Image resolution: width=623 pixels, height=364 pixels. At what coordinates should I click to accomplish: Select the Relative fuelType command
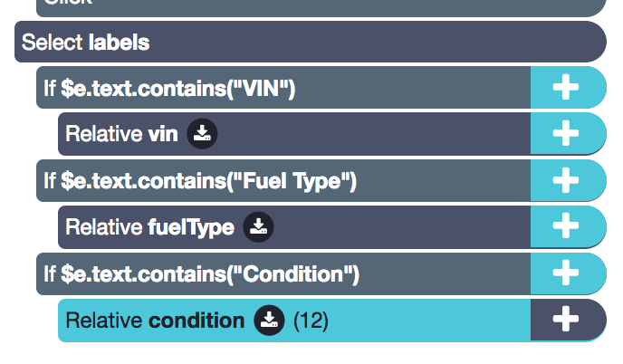[x=294, y=227]
